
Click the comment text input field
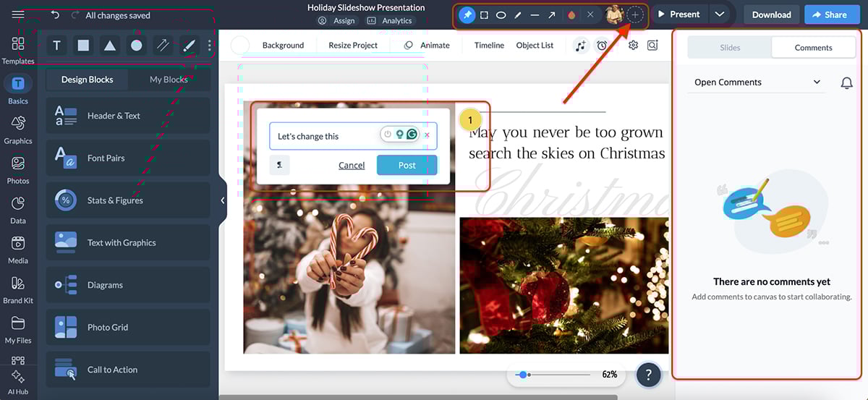(325, 136)
